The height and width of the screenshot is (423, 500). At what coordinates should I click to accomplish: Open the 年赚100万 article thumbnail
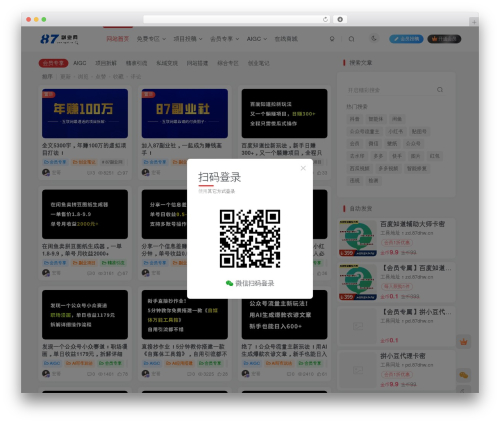pos(85,113)
